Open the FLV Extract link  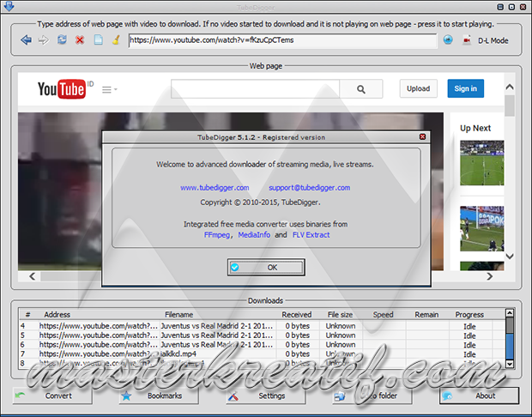tap(311, 235)
